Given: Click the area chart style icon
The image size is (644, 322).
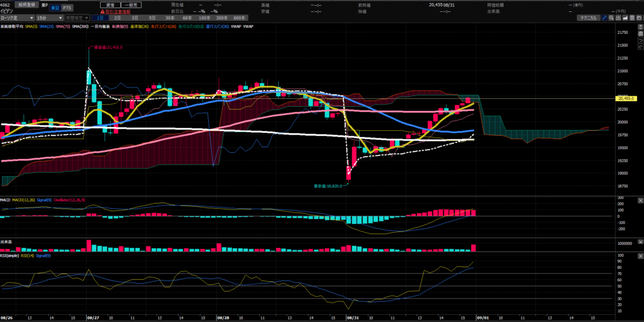Looking at the screenshot, I should point(625,18).
